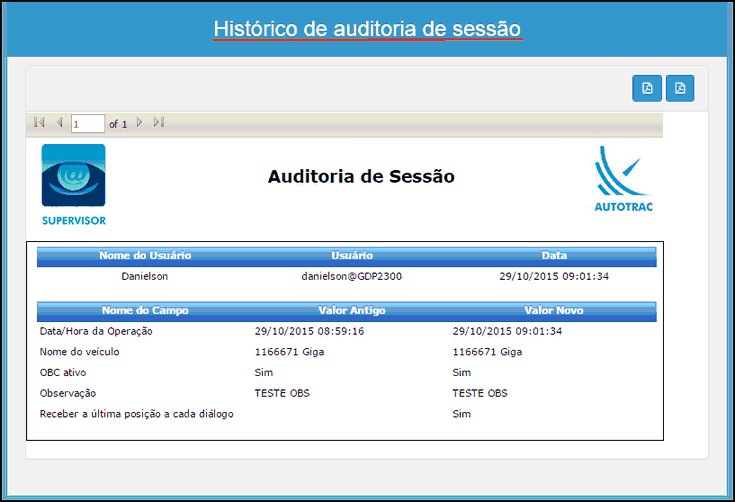Select old vehicle value 1166671 Giga
The image size is (735, 502).
click(289, 352)
